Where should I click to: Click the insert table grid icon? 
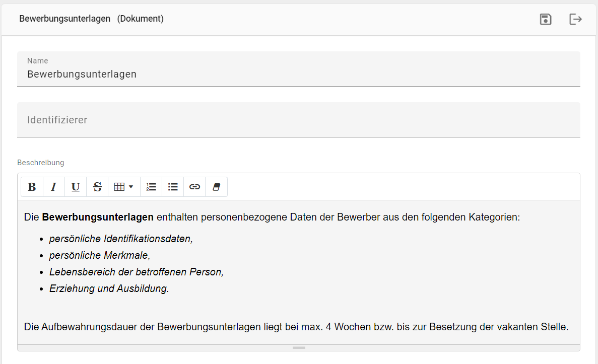119,186
